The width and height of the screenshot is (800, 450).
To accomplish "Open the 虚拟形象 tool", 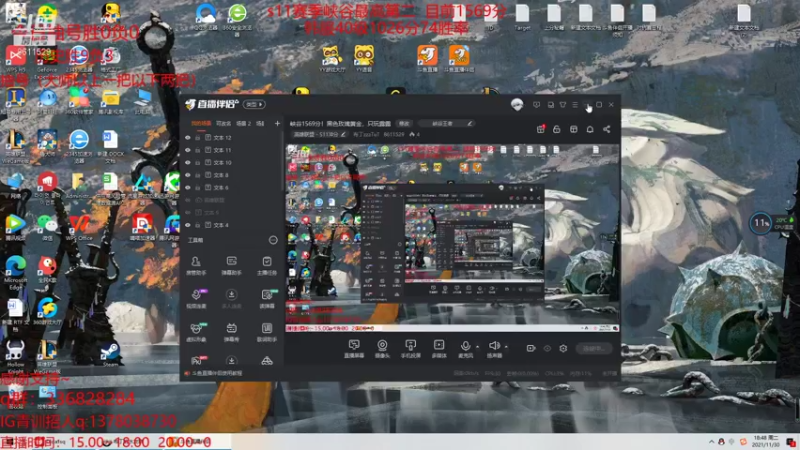I will pos(196,332).
